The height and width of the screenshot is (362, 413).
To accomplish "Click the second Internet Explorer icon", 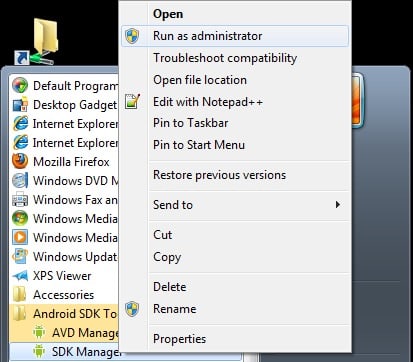I will point(20,143).
